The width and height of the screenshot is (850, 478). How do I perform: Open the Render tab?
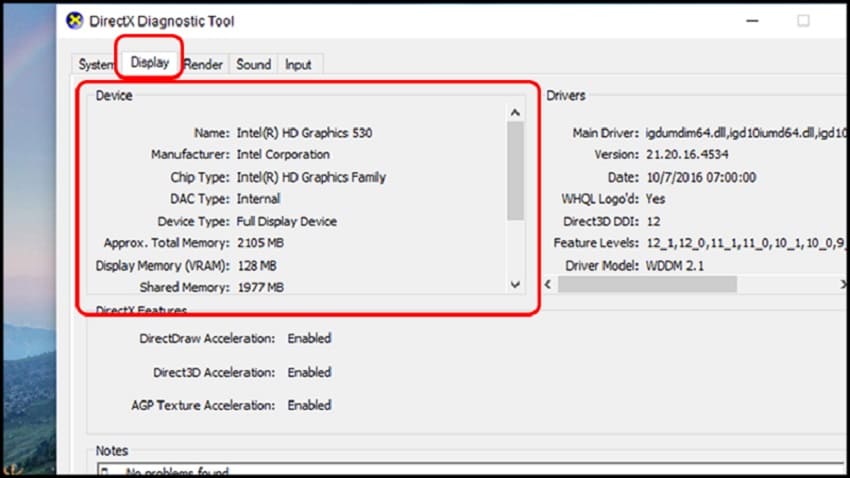[x=203, y=64]
